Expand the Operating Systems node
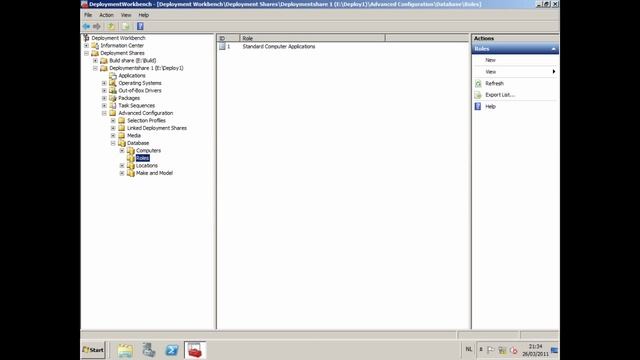The height and width of the screenshot is (360, 640). pyautogui.click(x=104, y=83)
